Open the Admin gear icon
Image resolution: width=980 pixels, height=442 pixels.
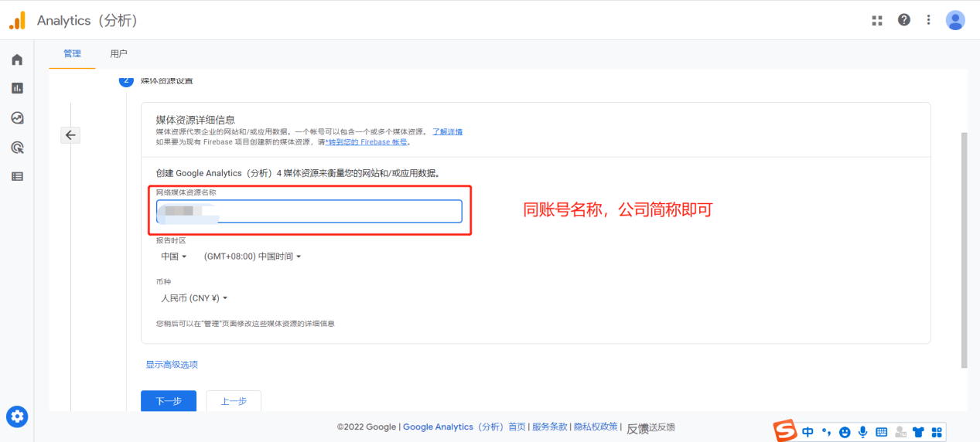click(x=17, y=416)
